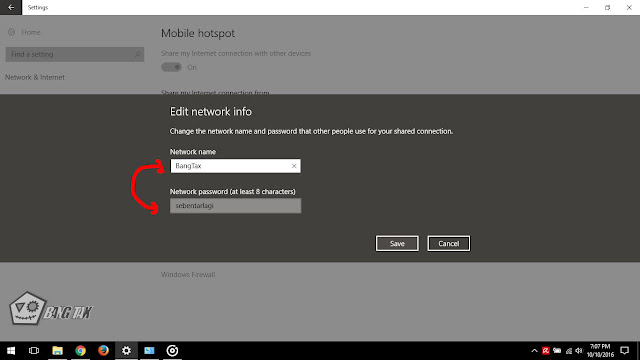
Task: Click the Settings gear taskbar icon
Action: [x=127, y=351]
